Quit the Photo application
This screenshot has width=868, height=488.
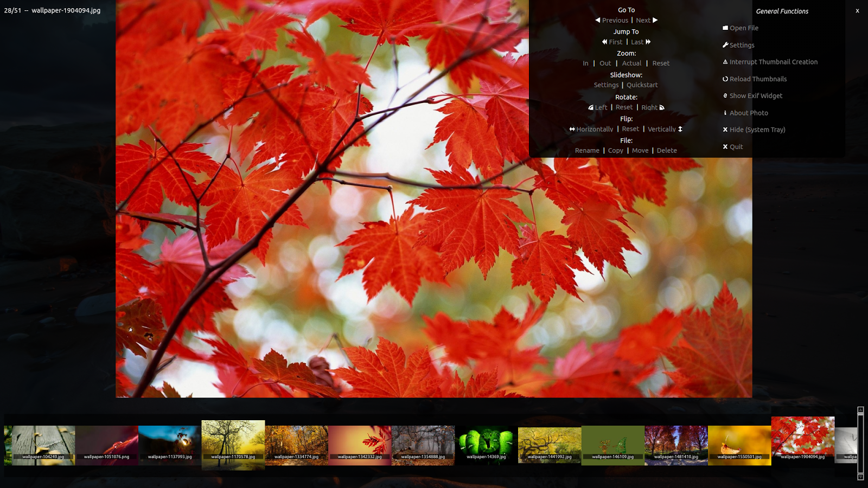click(736, 146)
